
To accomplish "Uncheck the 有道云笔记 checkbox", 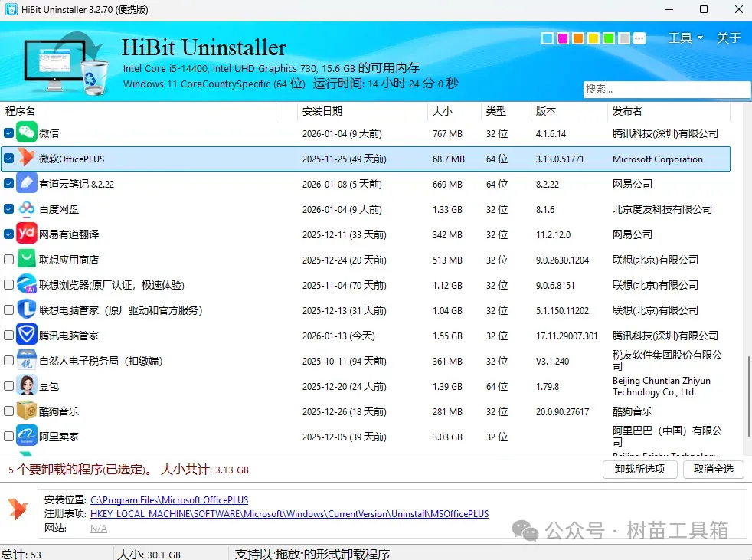I will point(8,184).
